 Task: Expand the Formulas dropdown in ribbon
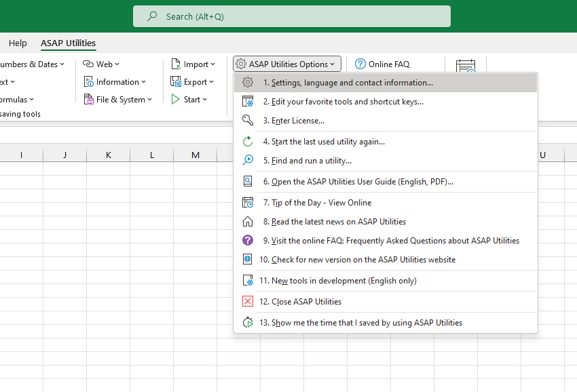32,100
